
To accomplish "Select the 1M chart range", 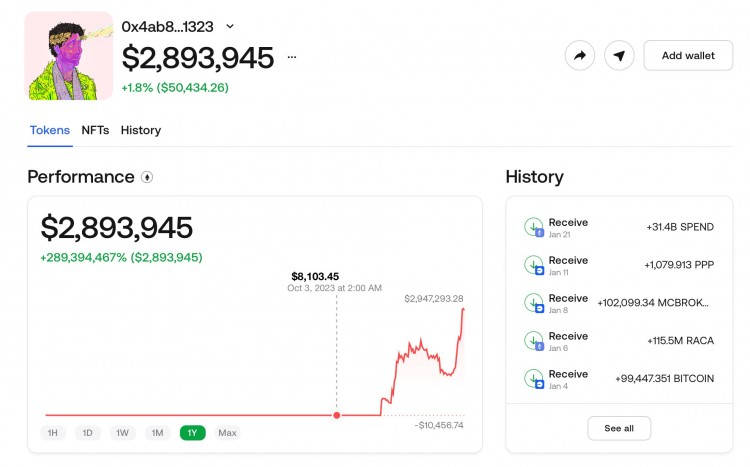I will pos(157,433).
